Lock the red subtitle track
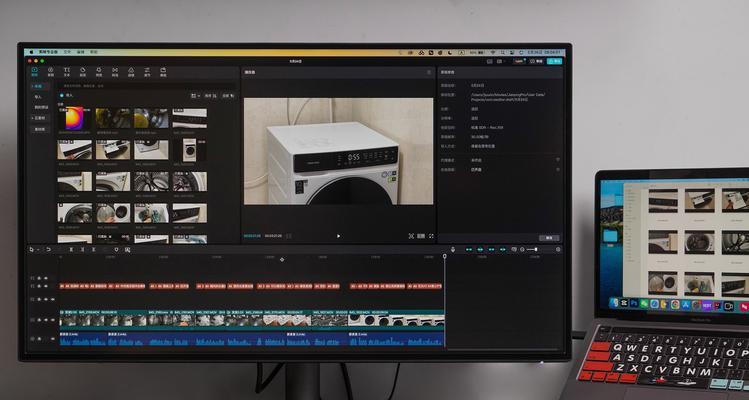This screenshot has width=749, height=400. (x=39, y=286)
